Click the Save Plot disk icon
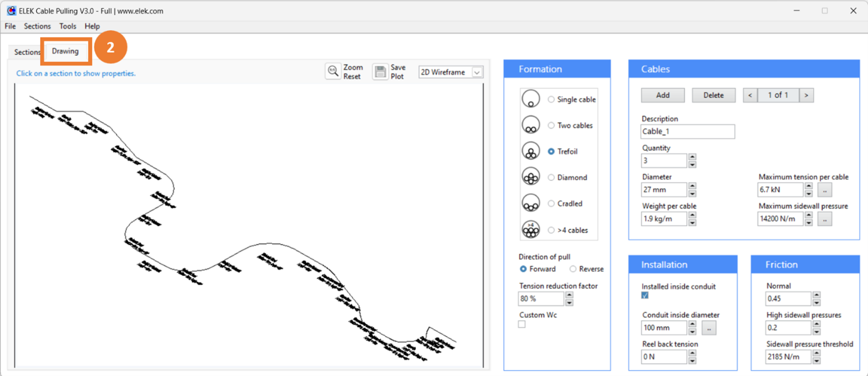Viewport: 868px width, 376px height. (x=380, y=72)
